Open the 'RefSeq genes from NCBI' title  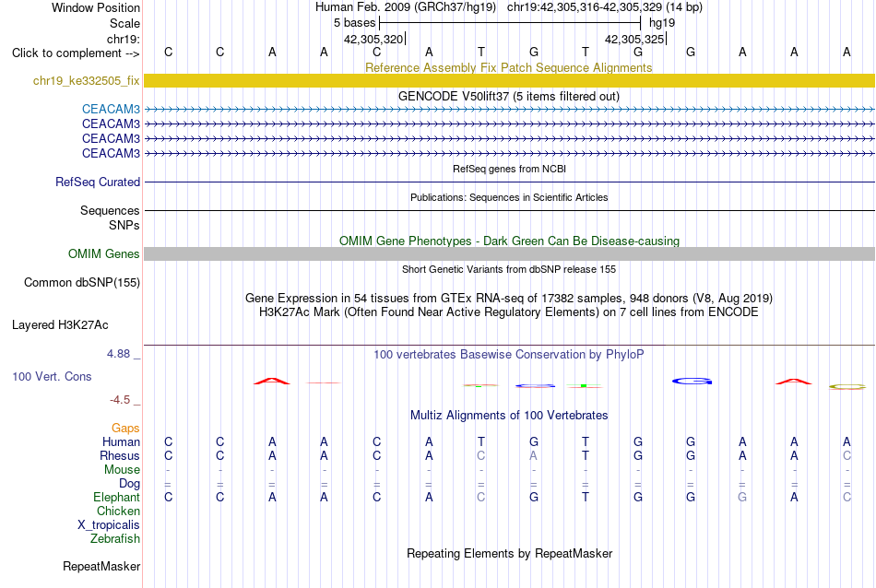pos(509,169)
